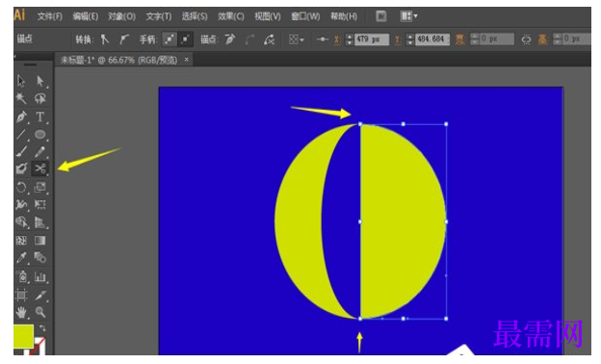The height and width of the screenshot is (364, 601).
Task: Select the Slice tool
Action: (x=40, y=295)
